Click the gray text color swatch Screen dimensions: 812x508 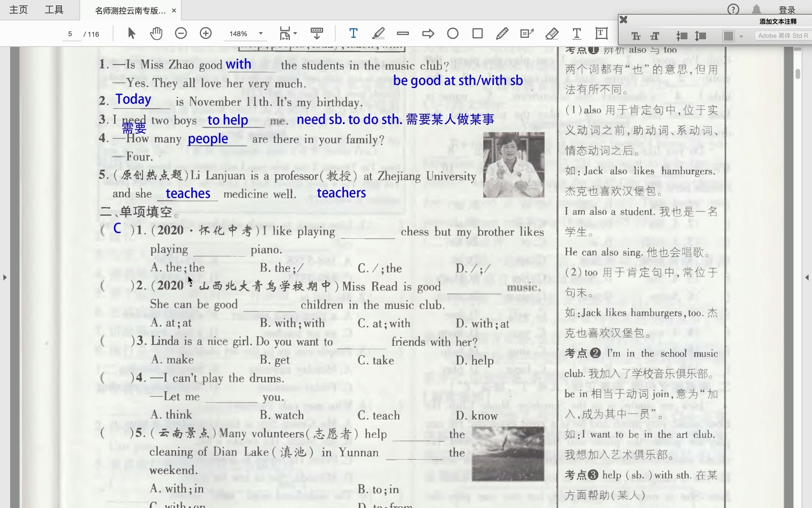coord(728,36)
